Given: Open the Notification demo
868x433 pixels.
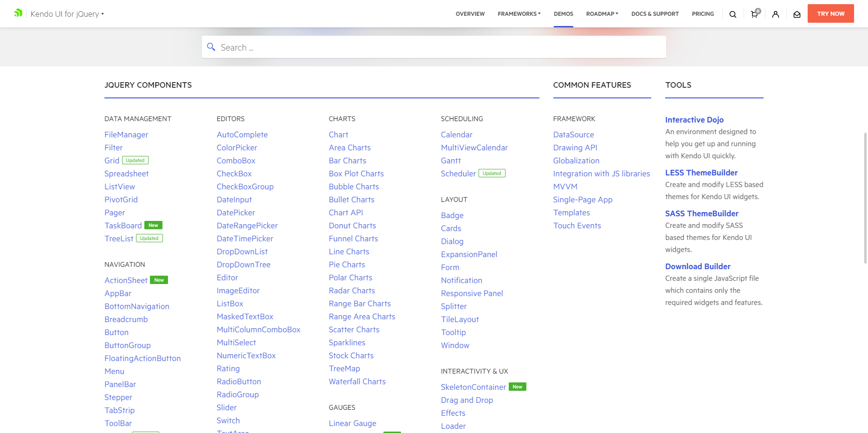Looking at the screenshot, I should [x=461, y=280].
